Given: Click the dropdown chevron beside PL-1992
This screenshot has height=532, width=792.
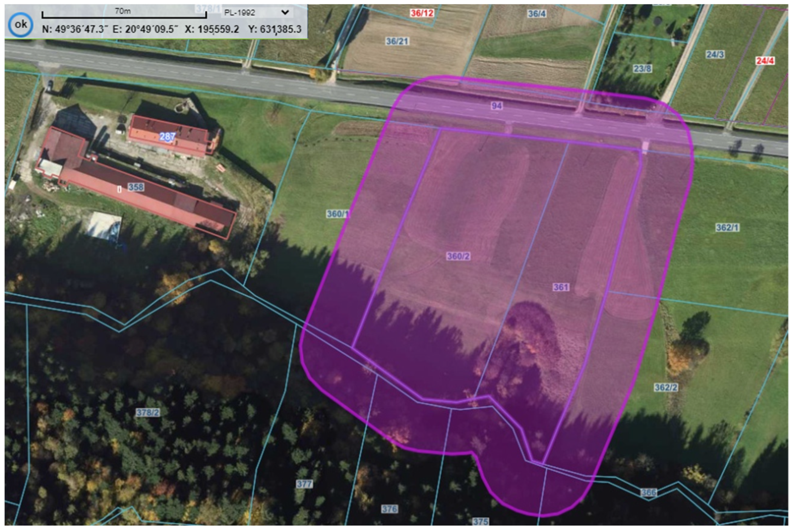Looking at the screenshot, I should [x=285, y=12].
